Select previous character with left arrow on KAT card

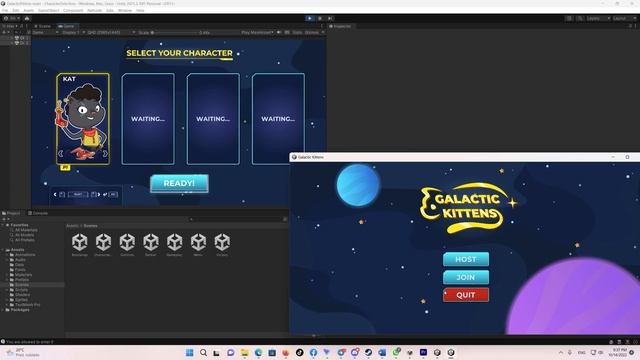coord(61,153)
